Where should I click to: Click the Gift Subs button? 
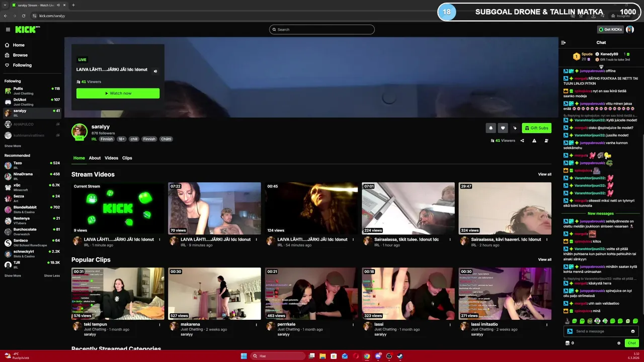pyautogui.click(x=536, y=128)
